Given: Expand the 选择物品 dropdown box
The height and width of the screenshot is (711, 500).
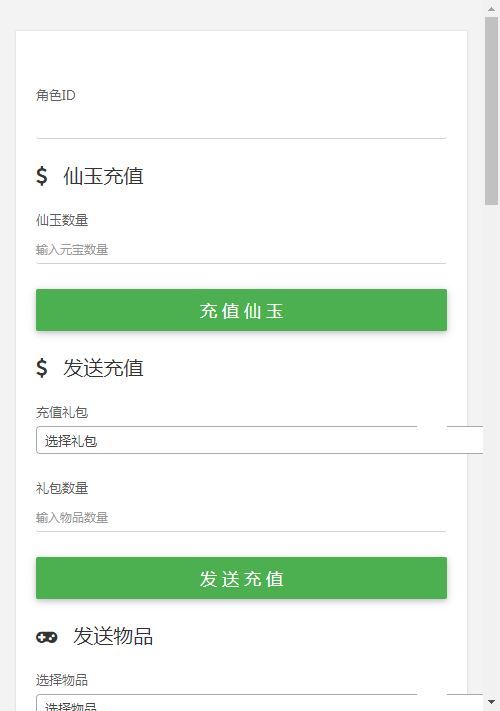Looking at the screenshot, I should pyautogui.click(x=260, y=702).
